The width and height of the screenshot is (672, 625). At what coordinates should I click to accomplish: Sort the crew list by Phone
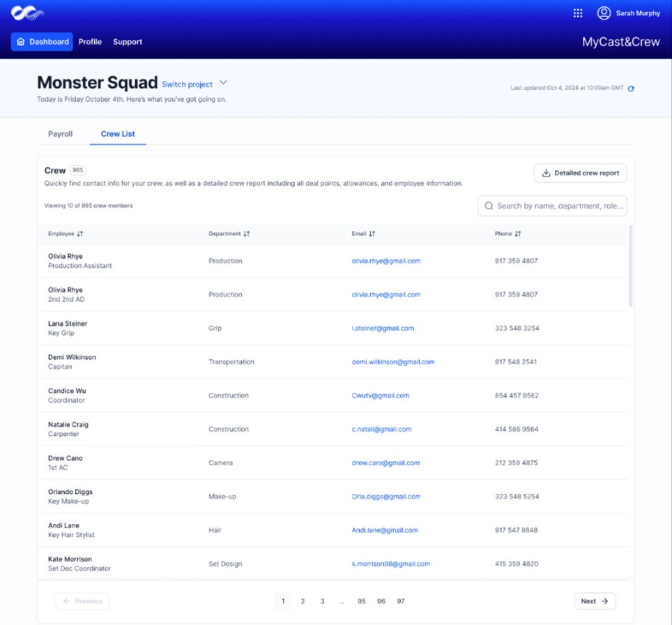click(508, 234)
